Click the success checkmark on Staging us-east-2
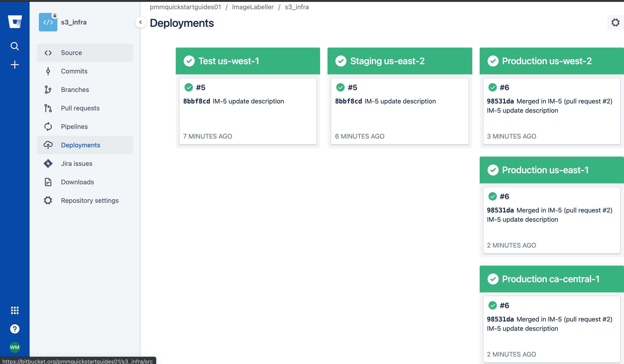Screen dimensions: 624x364 click(341, 61)
